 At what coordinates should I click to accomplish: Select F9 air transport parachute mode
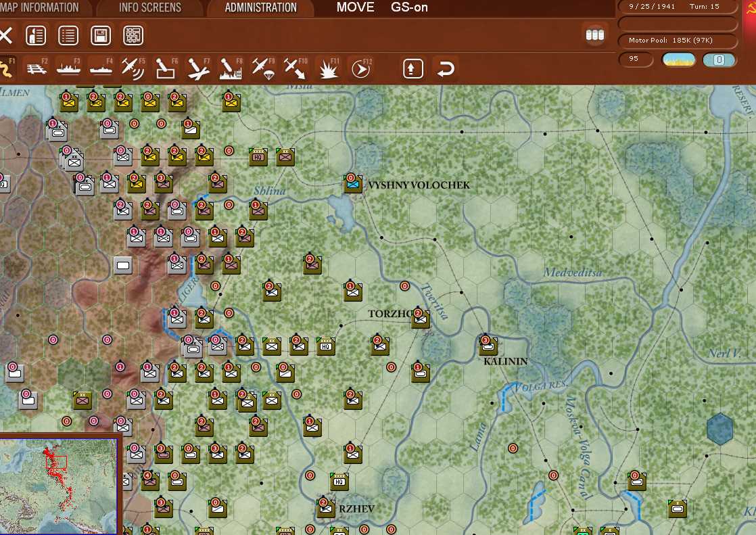263,68
